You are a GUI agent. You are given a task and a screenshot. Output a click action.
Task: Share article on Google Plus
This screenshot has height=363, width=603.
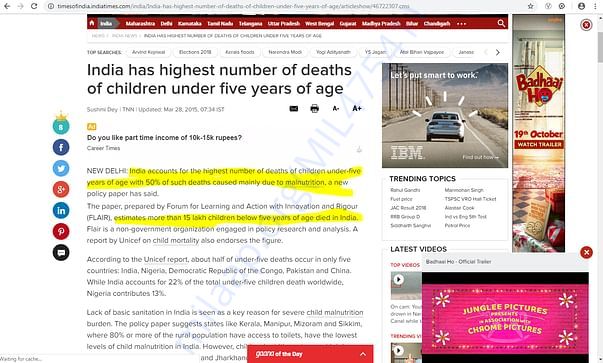(x=61, y=189)
